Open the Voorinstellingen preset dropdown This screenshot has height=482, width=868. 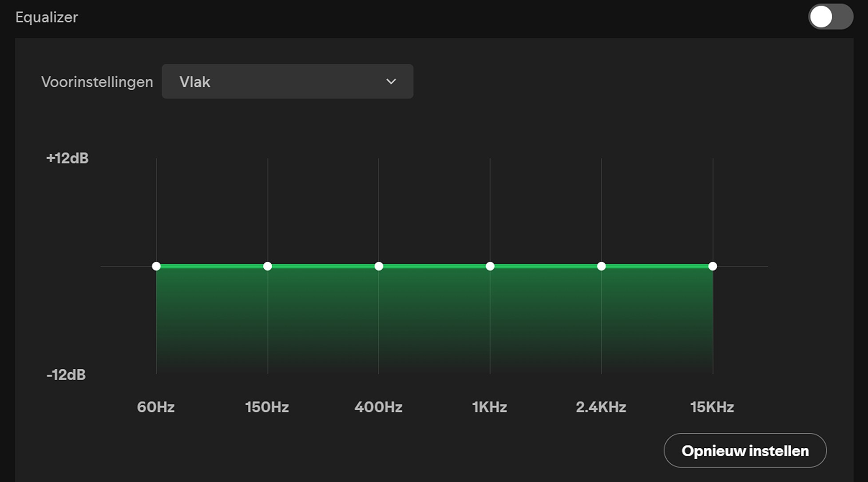pos(287,82)
